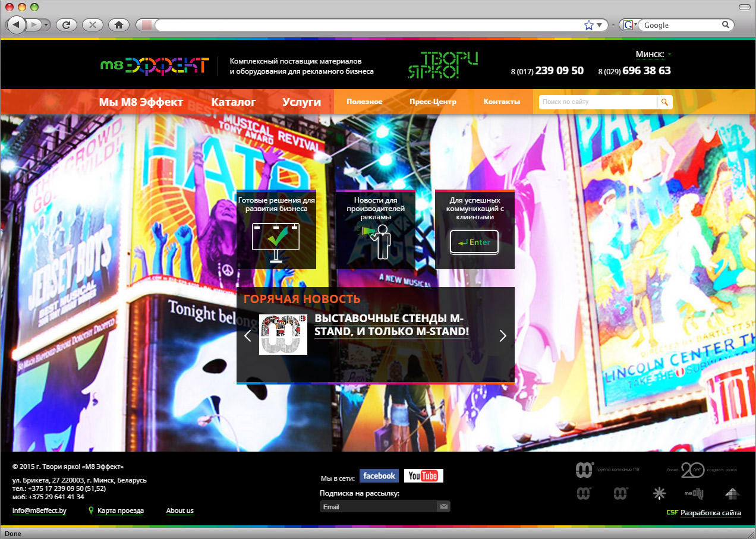The width and height of the screenshot is (756, 539).
Task: Click the Email subscription field
Action: [x=379, y=507]
